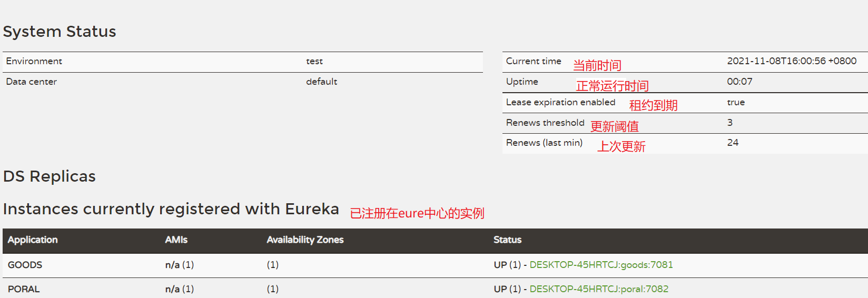
Task: Click the Status column header
Action: (507, 240)
